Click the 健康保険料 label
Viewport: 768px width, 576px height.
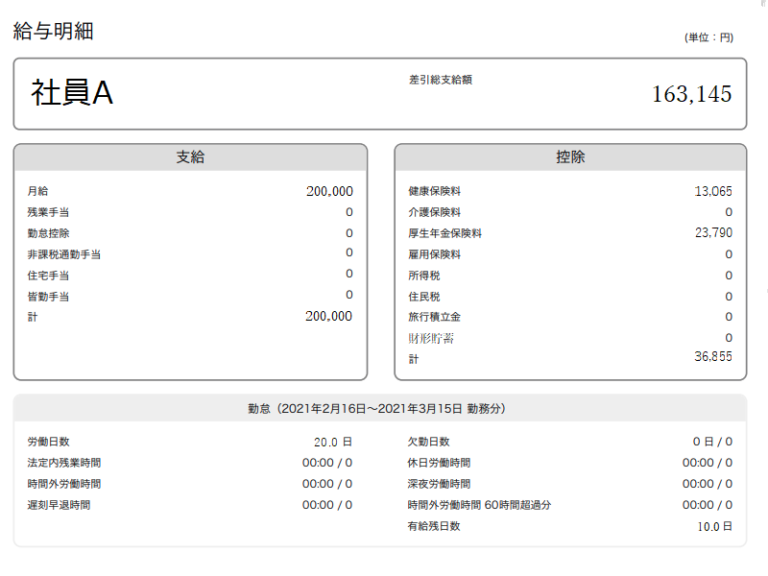[x=434, y=191]
